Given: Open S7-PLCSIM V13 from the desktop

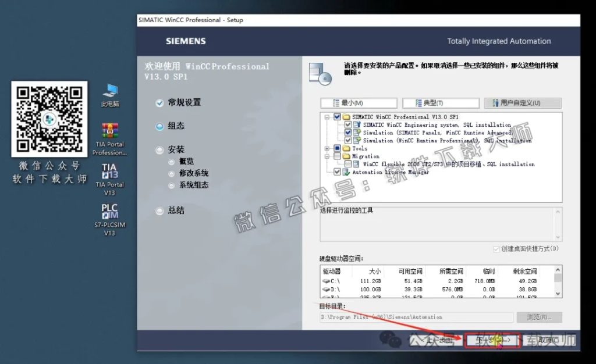Looking at the screenshot, I should tap(109, 212).
